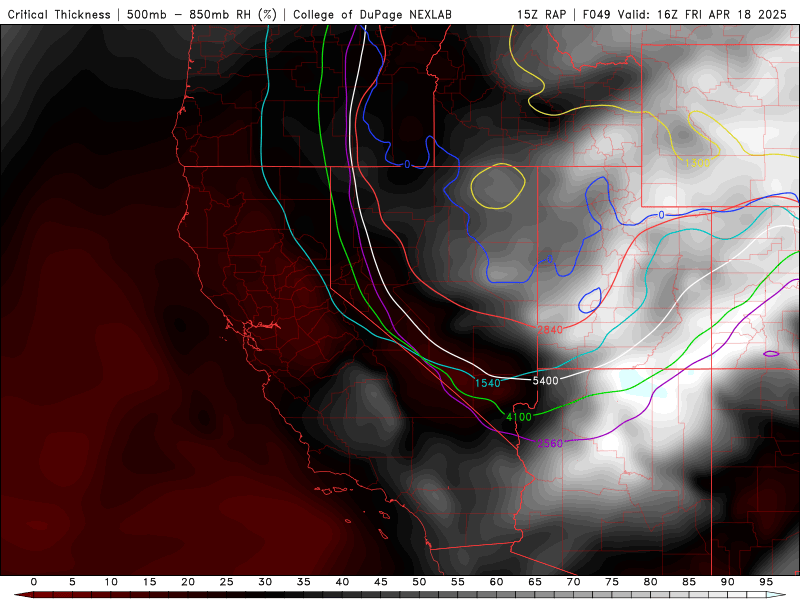Click the colorbar tick label "10"
Screen dimensions: 800x600
coord(111,582)
